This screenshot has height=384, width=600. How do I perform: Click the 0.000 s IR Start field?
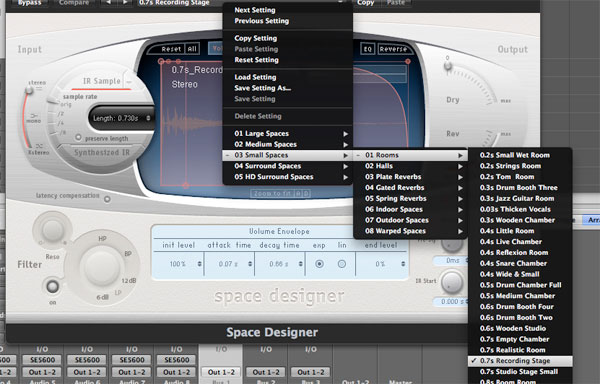pos(450,301)
